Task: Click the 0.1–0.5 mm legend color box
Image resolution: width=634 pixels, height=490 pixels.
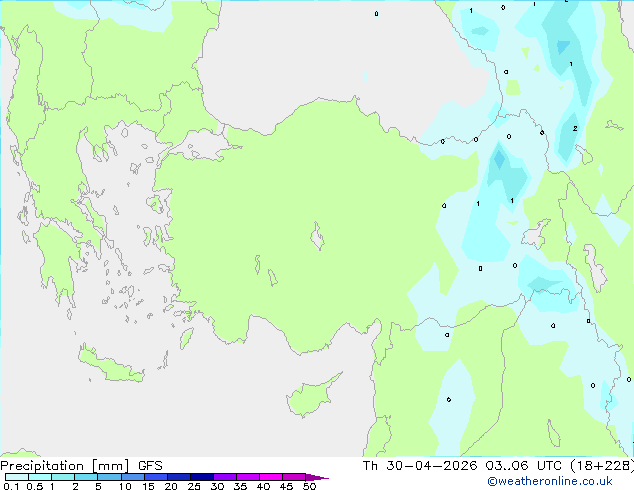Action: (17, 477)
